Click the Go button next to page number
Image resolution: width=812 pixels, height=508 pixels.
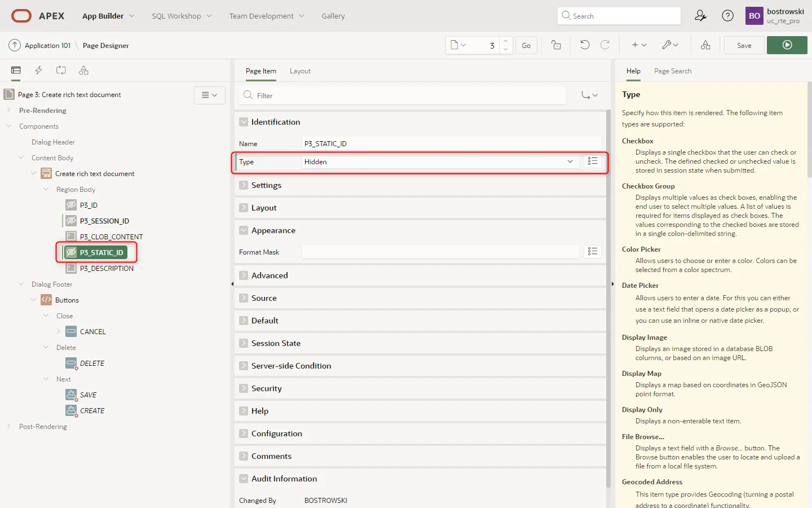pos(526,45)
